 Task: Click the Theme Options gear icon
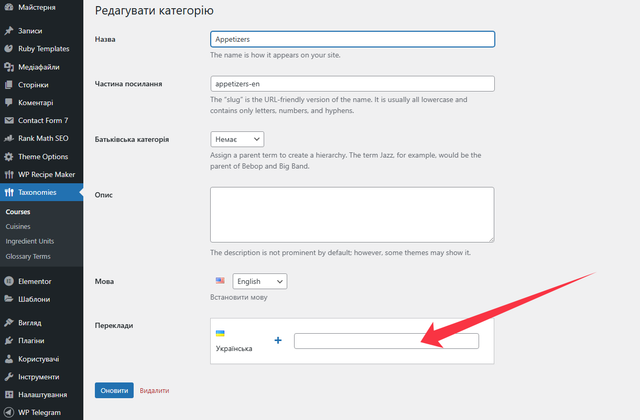pos(9,157)
